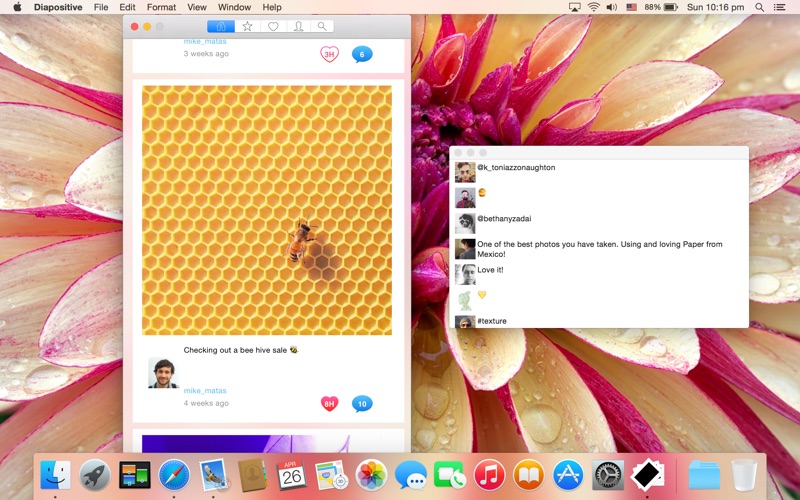Toggle like heart on bee hive post
This screenshot has height=500, width=800.
[x=329, y=404]
